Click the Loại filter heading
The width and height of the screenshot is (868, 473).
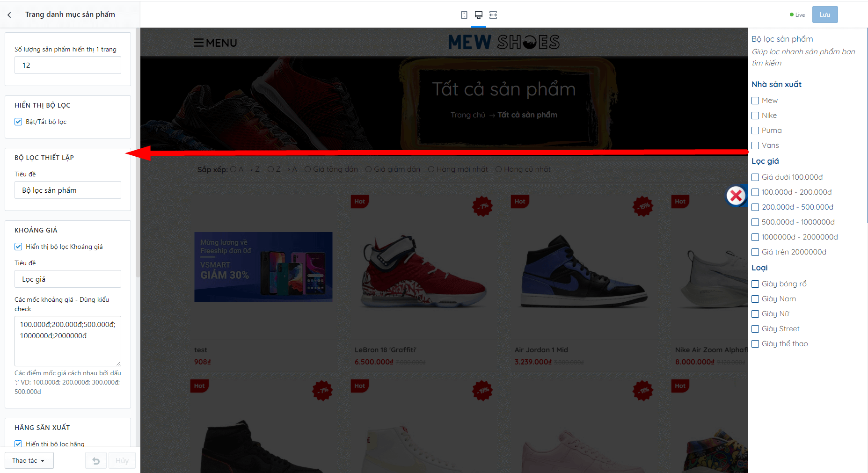(759, 268)
